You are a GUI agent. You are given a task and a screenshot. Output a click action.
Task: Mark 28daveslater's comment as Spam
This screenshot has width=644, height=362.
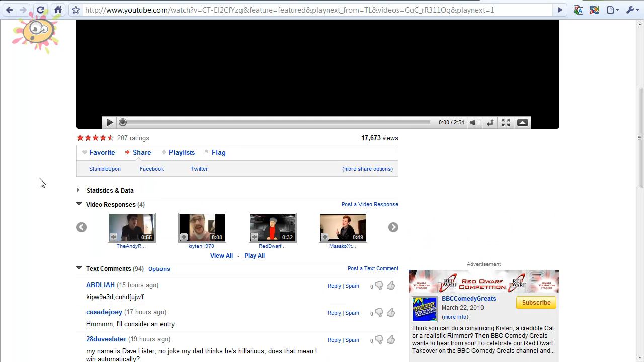[352, 340]
